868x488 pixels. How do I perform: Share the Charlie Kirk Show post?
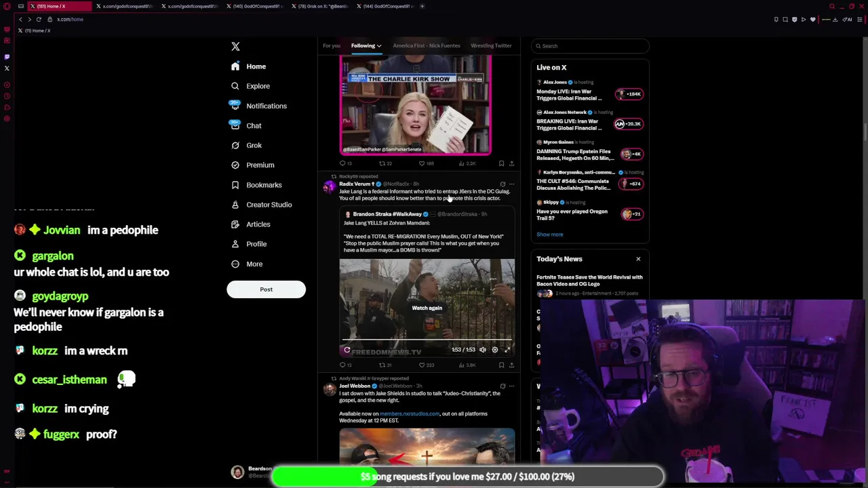pyautogui.click(x=511, y=163)
